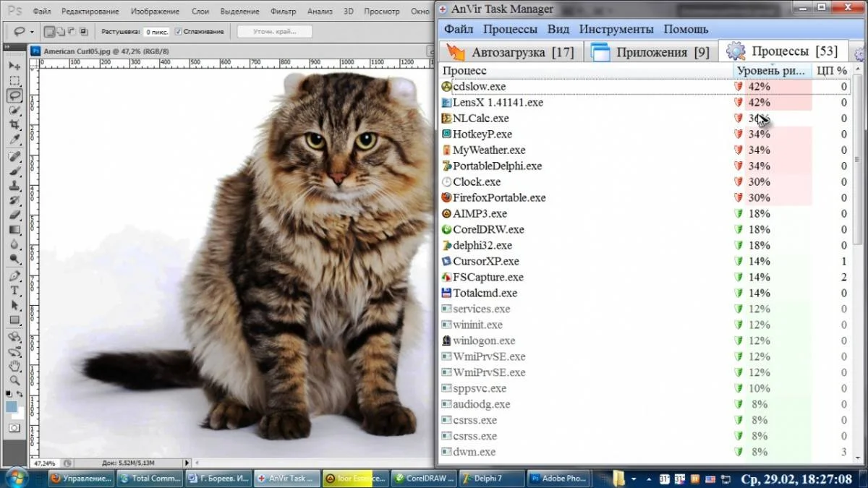Select the Rectangular Marquee tool
This screenshot has width=868, height=488.
tap(14, 81)
